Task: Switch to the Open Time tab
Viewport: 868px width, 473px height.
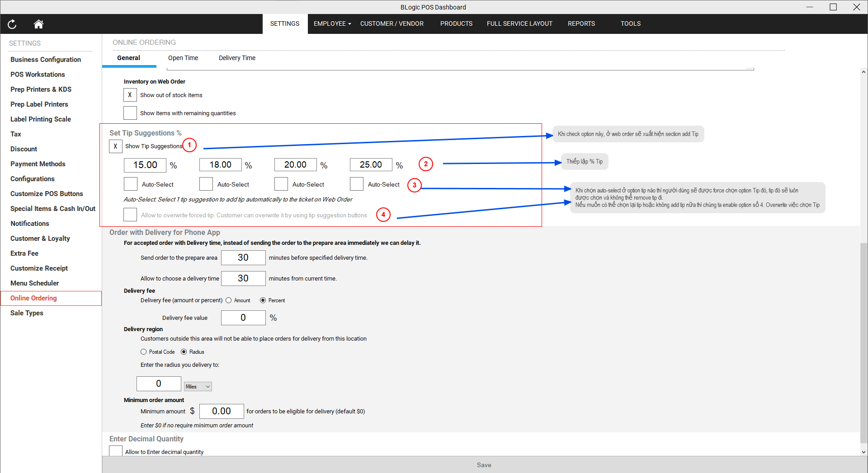Action: pyautogui.click(x=183, y=58)
